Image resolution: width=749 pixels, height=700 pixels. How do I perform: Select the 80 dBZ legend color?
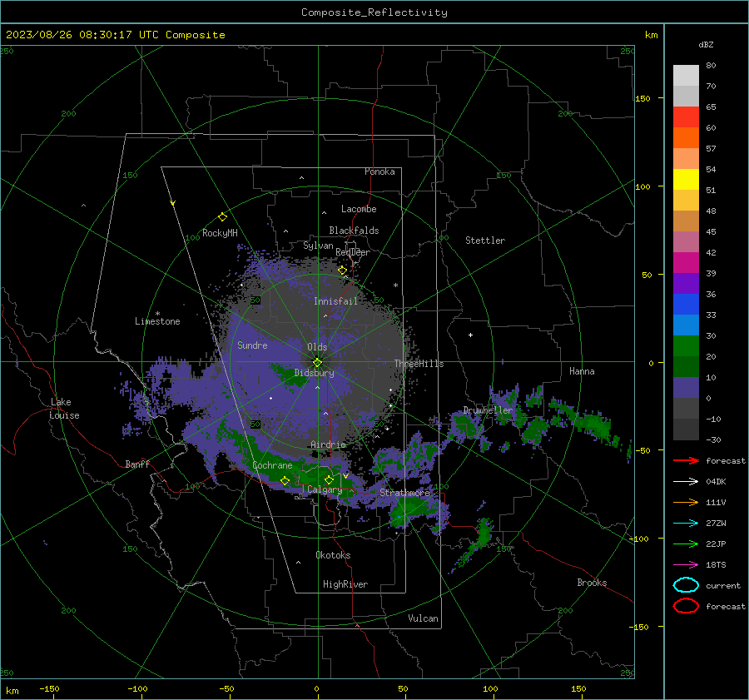coord(686,75)
